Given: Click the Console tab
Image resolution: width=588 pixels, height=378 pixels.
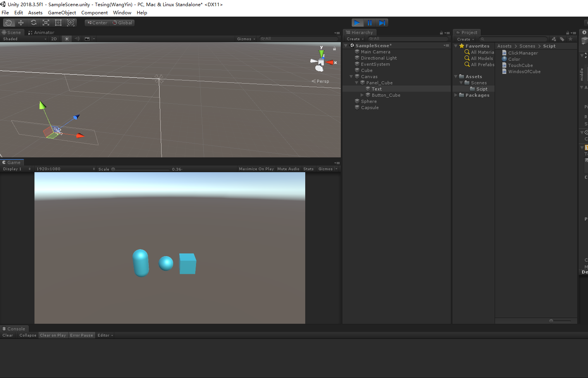Looking at the screenshot, I should coord(14,329).
